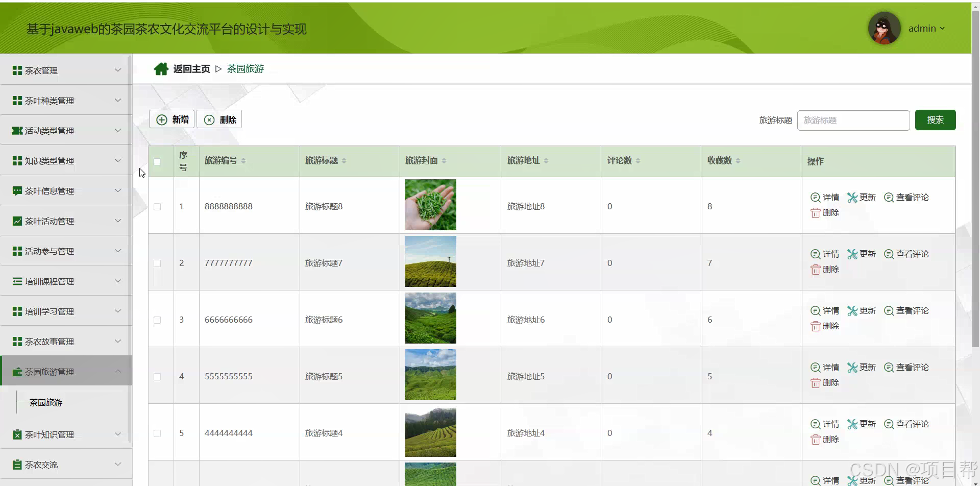Open the 培训学习管理 menu

[x=66, y=311]
